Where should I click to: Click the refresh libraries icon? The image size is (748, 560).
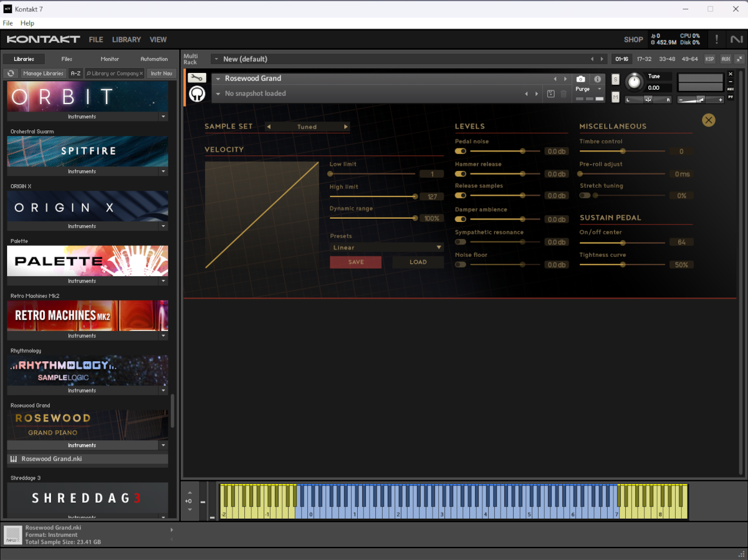pyautogui.click(x=11, y=74)
